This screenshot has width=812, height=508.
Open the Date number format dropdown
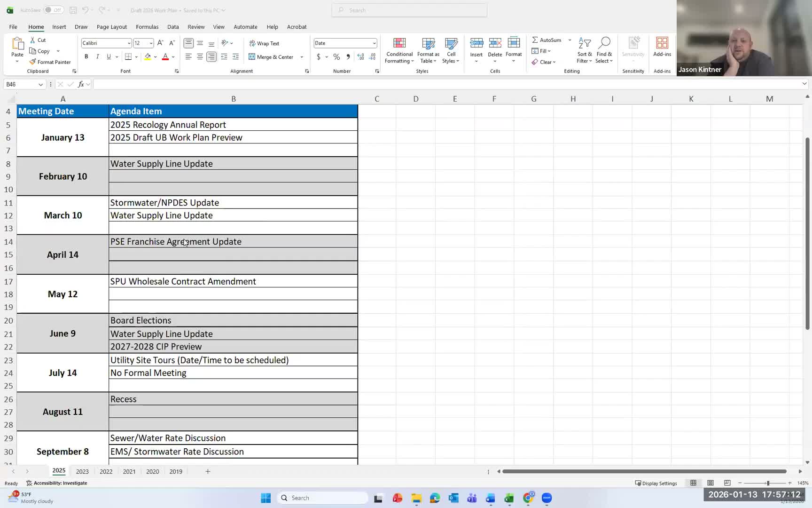point(374,43)
